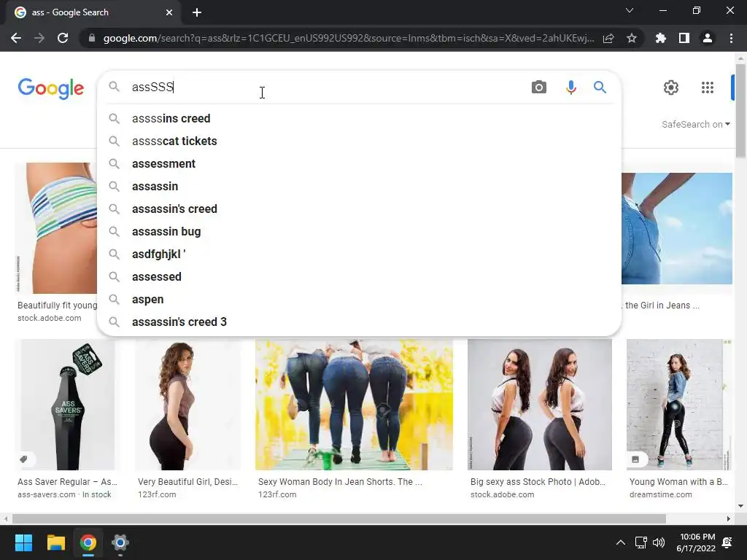Image resolution: width=747 pixels, height=560 pixels.
Task: Open network status in the system tray
Action: pyautogui.click(x=640, y=542)
